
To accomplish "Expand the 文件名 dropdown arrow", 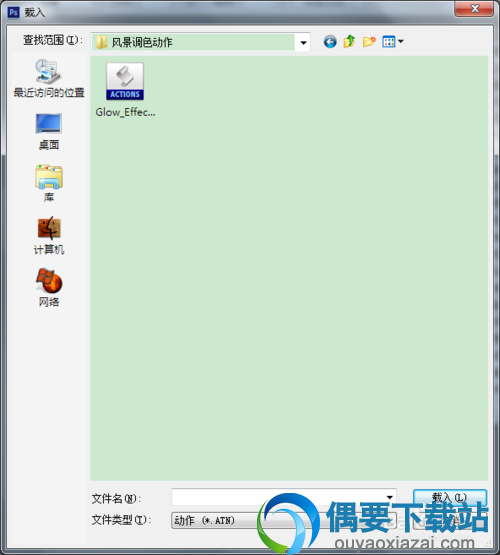I will (390, 497).
